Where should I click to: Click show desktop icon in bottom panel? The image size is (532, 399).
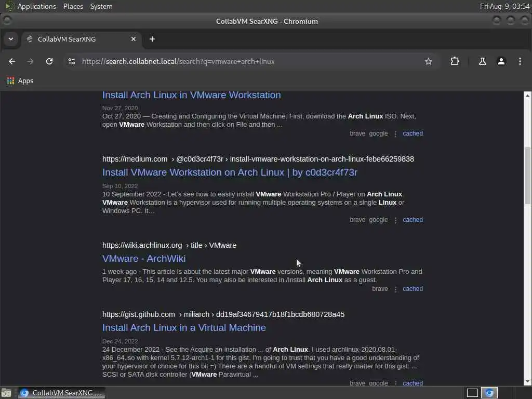tap(6, 393)
